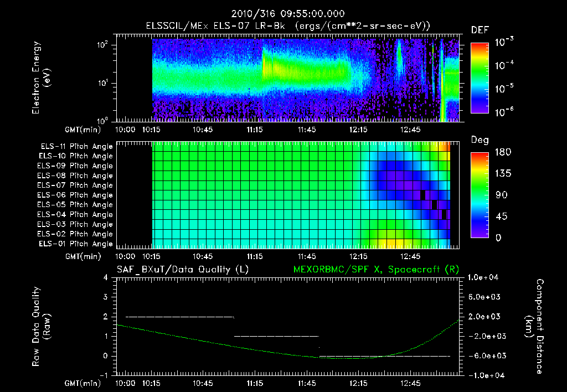
Task: Click the timestamp 2010/316 09:55:00.000 title
Action: coord(288,14)
